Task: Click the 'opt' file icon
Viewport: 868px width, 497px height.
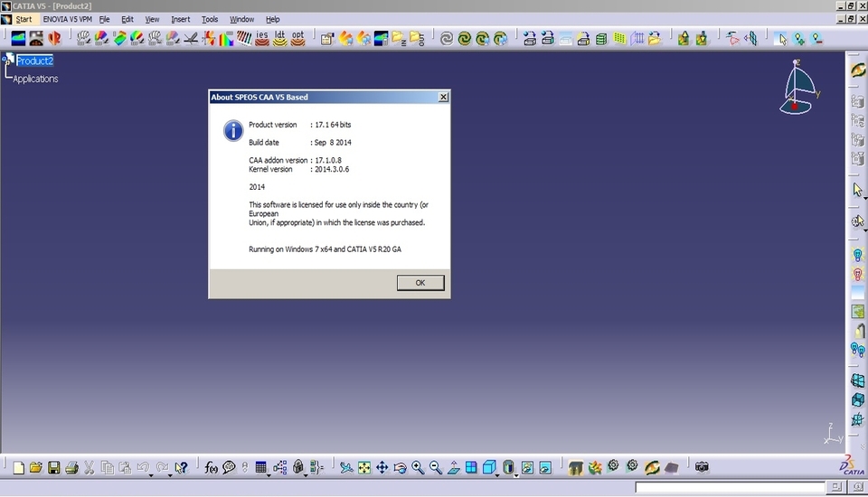Action: point(297,38)
